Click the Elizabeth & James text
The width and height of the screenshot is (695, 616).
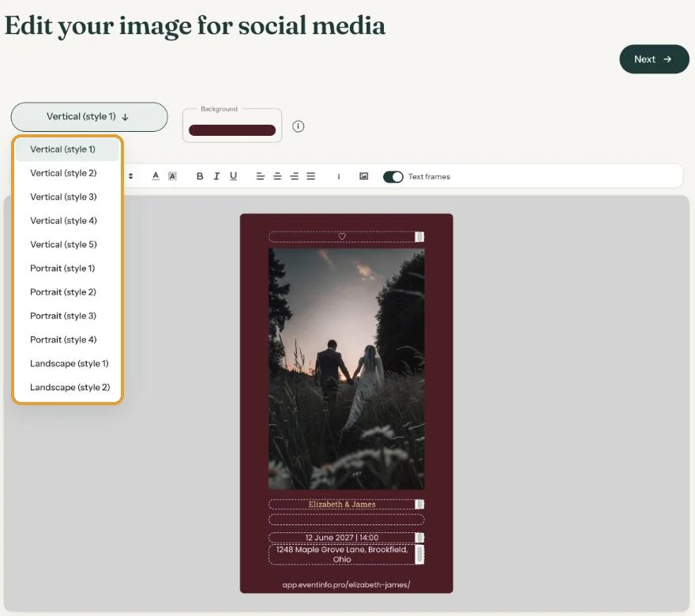(x=342, y=505)
